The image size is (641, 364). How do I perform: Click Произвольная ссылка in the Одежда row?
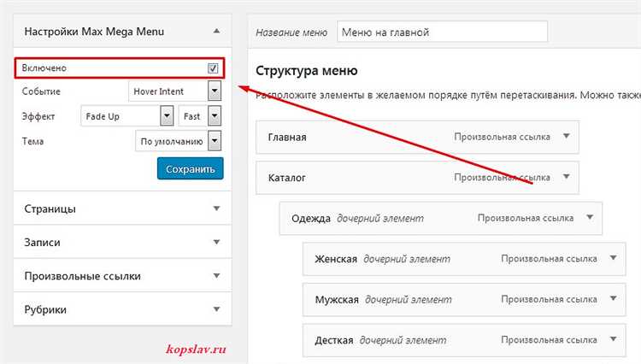click(x=526, y=218)
